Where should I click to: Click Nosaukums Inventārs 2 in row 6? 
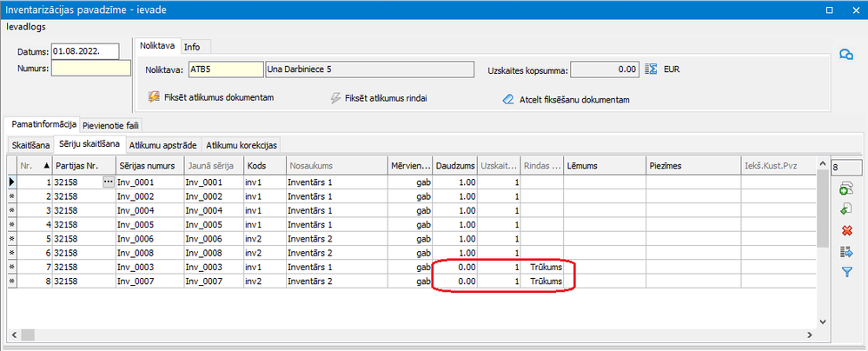tap(335, 253)
